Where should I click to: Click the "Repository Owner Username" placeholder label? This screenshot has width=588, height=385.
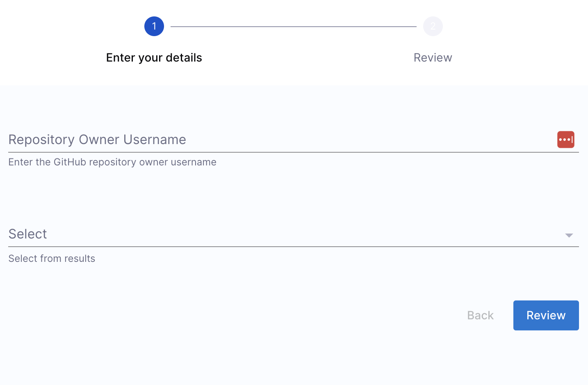click(x=97, y=140)
